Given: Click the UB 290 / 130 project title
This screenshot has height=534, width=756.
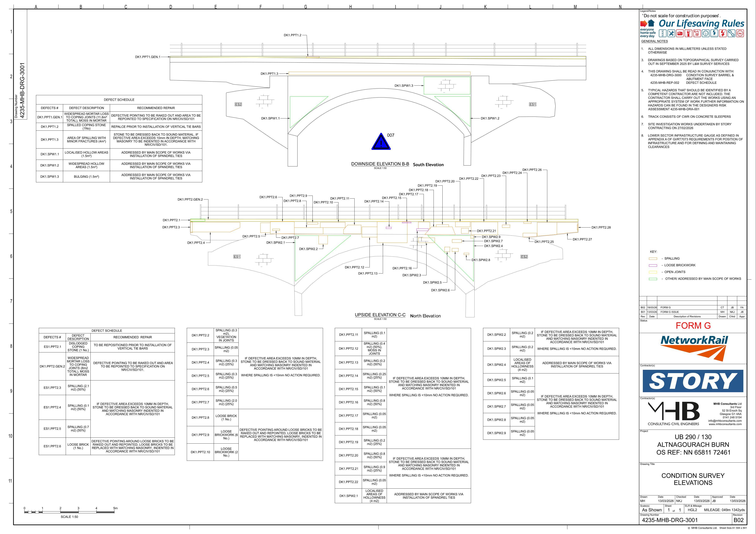Looking at the screenshot, I should tap(693, 437).
